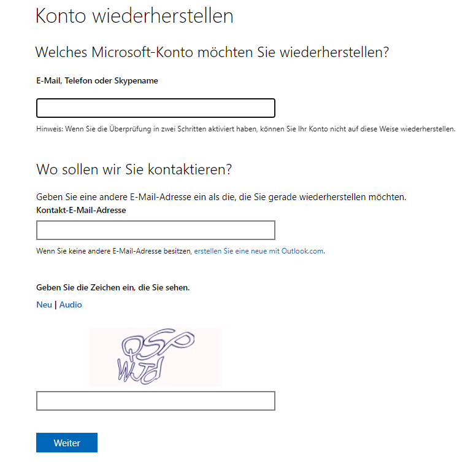Click the 'Hinweis' two-step verification note
The image size is (476, 469).
tap(245, 130)
